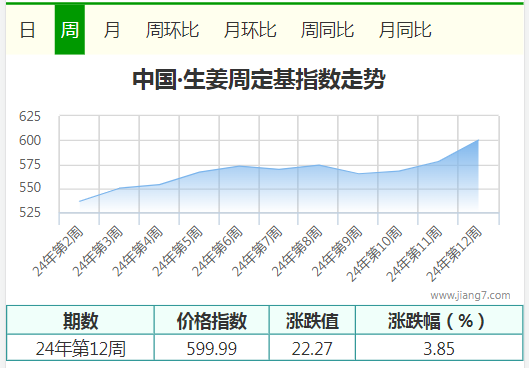Open the 月 monthly tab

point(112,30)
